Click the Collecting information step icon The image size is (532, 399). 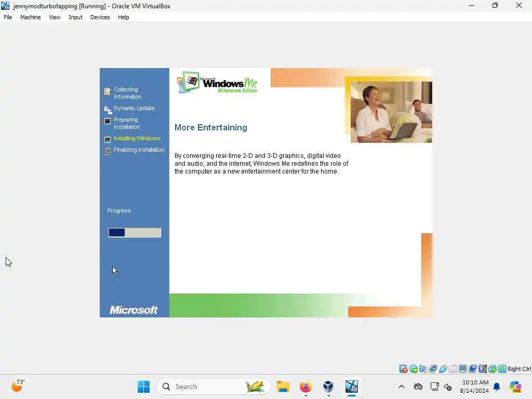tap(108, 91)
